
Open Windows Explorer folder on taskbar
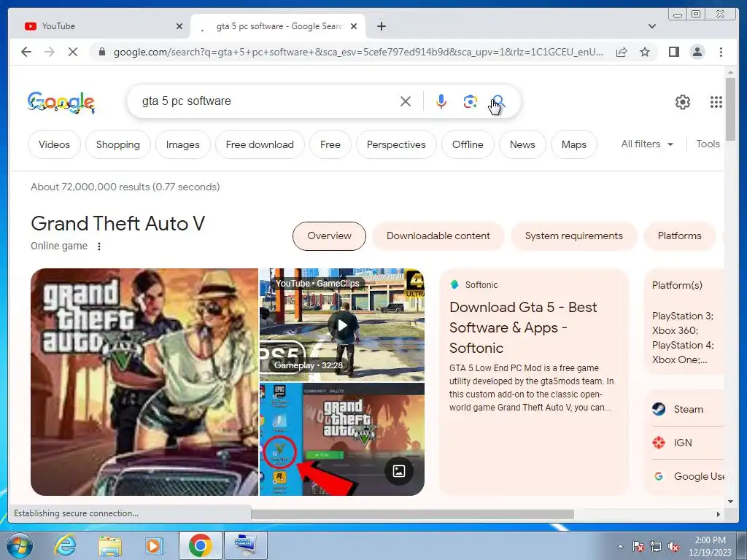[x=110, y=545]
